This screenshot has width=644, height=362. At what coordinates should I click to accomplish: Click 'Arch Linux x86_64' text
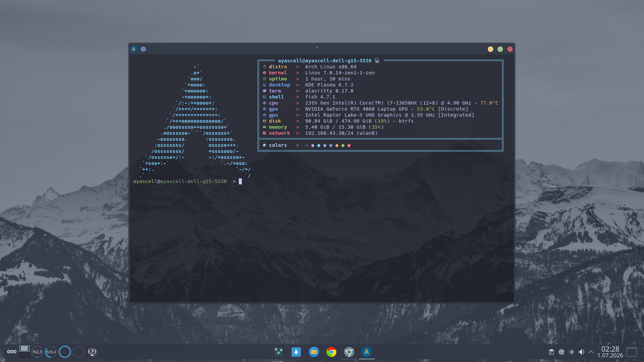pos(331,67)
